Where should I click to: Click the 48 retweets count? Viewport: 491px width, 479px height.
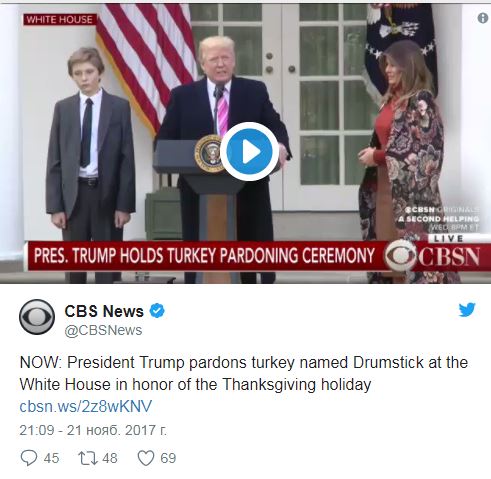point(110,458)
